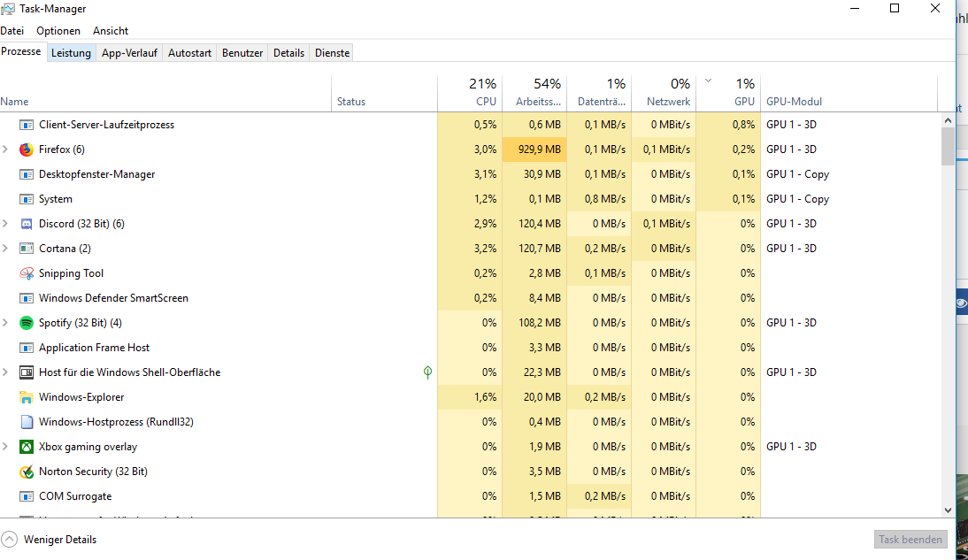The height and width of the screenshot is (560, 968).
Task: Sort by the Name column header
Action: tap(165, 94)
